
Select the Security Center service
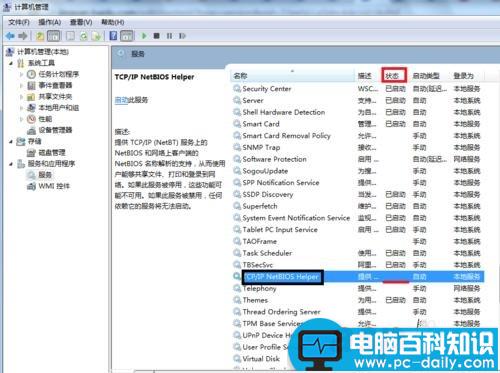pos(267,89)
